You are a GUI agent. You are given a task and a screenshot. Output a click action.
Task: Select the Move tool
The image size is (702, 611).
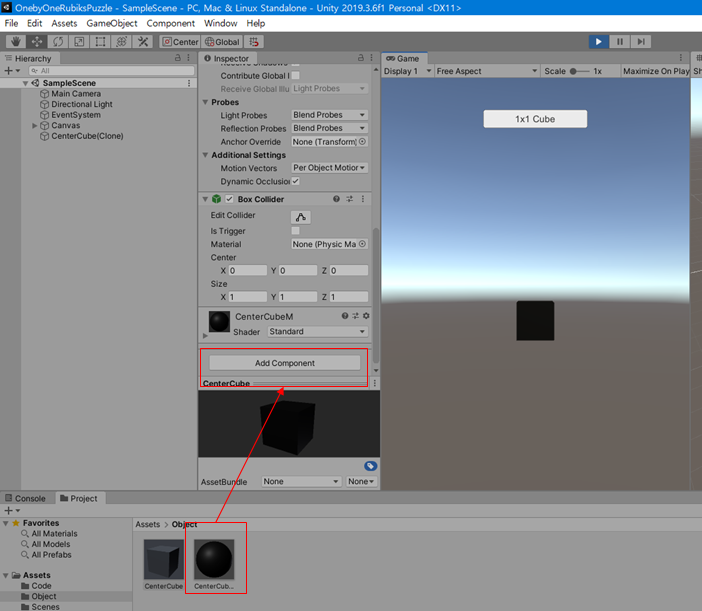click(37, 42)
